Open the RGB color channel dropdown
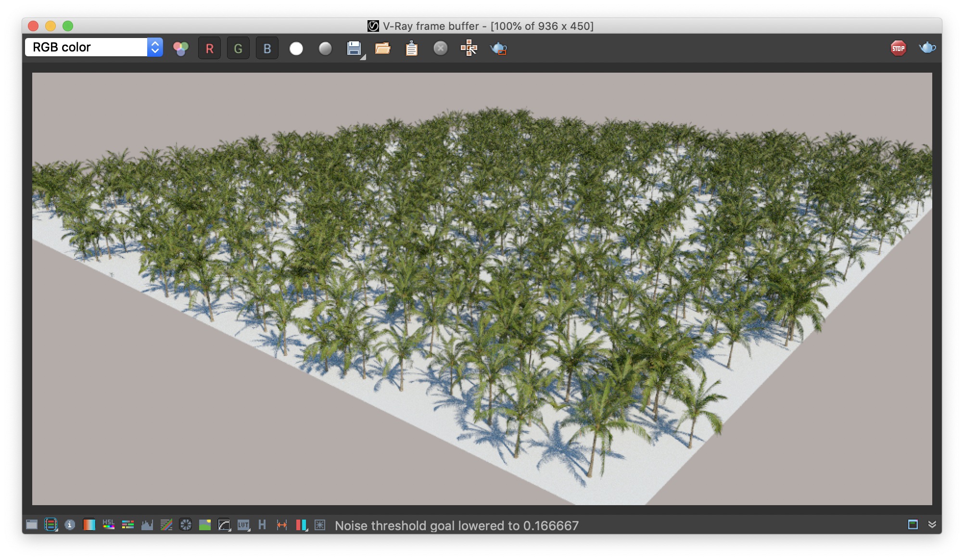The height and width of the screenshot is (560, 964). [94, 47]
